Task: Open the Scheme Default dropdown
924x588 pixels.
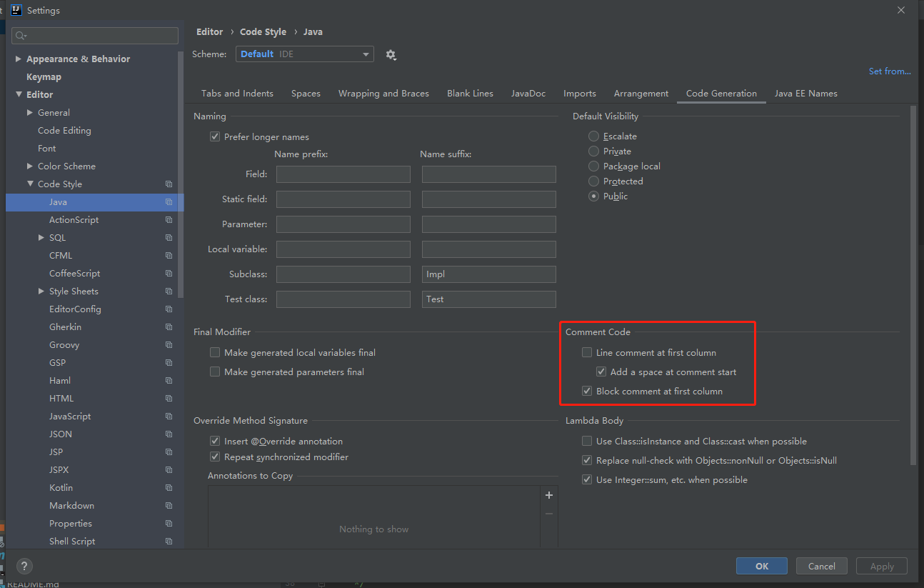Action: pyautogui.click(x=305, y=54)
